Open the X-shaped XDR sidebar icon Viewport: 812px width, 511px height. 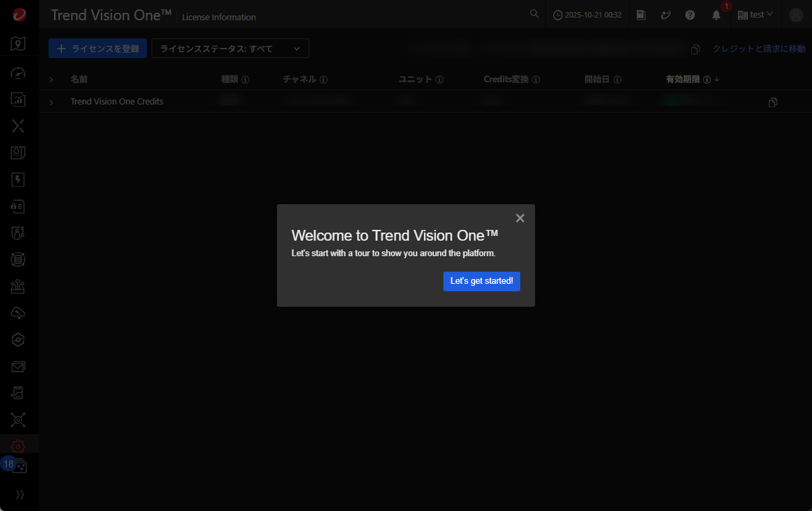point(19,126)
